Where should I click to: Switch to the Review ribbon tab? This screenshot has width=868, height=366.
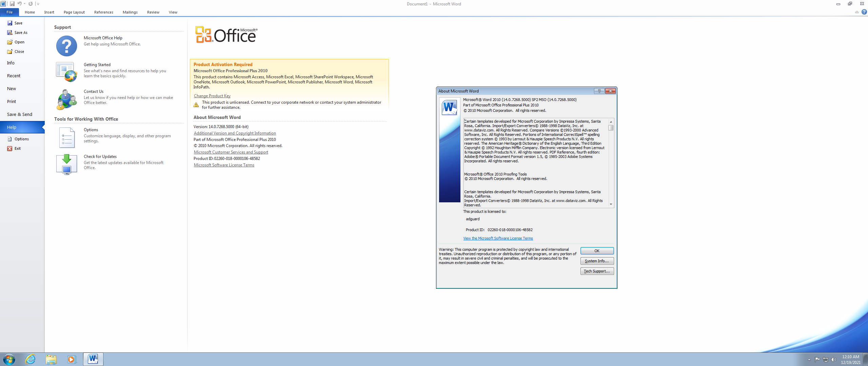pyautogui.click(x=153, y=12)
